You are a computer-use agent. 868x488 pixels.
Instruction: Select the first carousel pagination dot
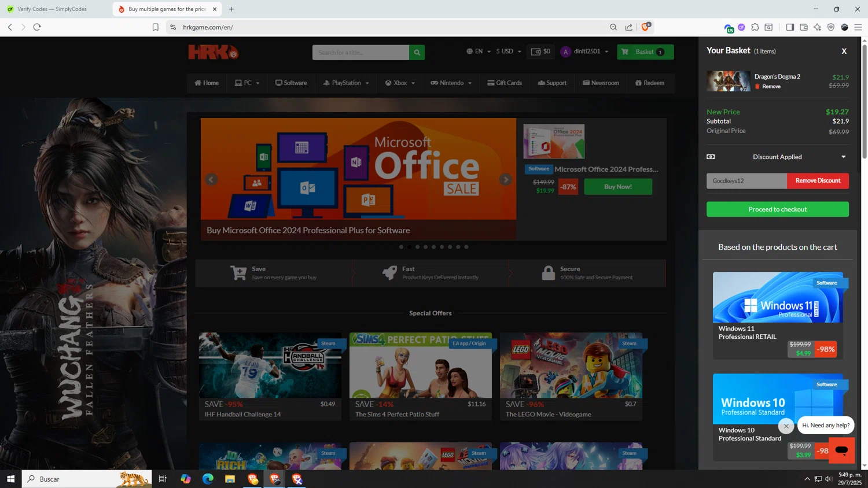click(401, 247)
